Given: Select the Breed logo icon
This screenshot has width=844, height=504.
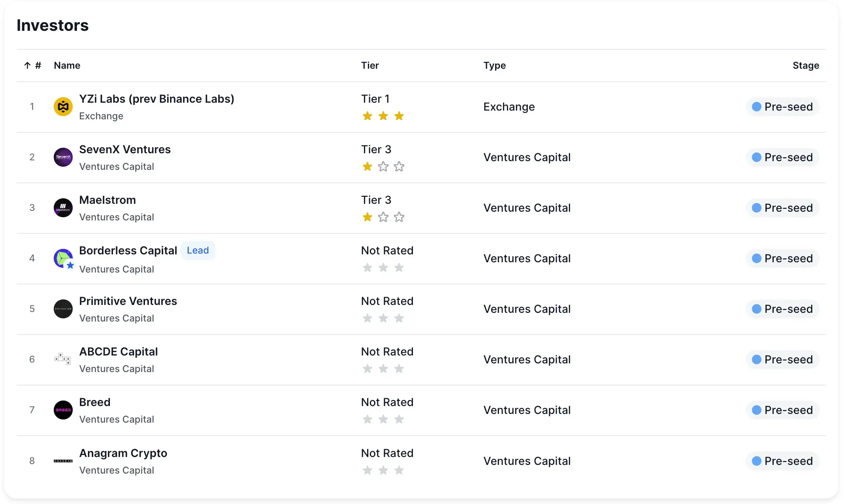Looking at the screenshot, I should (63, 410).
